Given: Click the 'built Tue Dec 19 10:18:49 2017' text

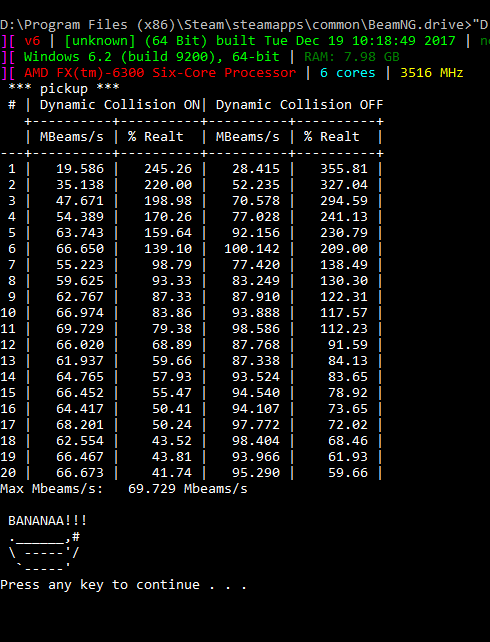Looking at the screenshot, I should (x=336, y=41).
